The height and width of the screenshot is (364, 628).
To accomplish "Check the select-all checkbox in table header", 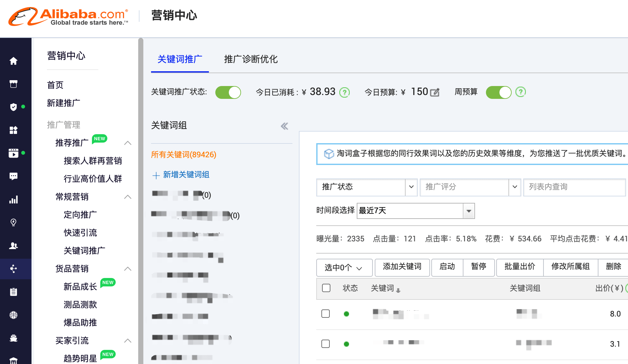I will click(326, 288).
